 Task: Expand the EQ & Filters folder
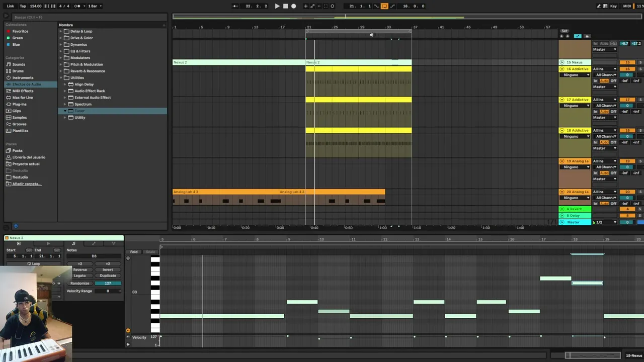coord(61,51)
